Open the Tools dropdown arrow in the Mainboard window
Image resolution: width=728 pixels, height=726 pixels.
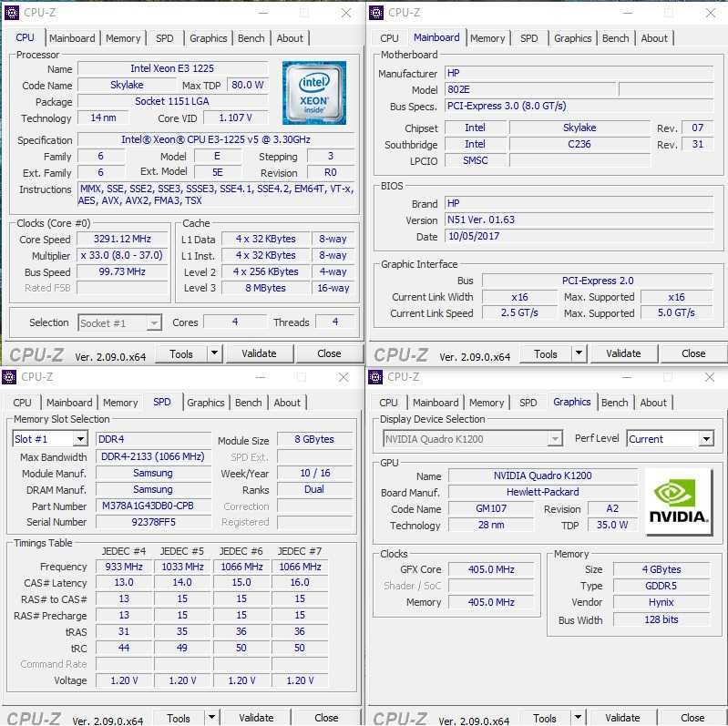(579, 353)
